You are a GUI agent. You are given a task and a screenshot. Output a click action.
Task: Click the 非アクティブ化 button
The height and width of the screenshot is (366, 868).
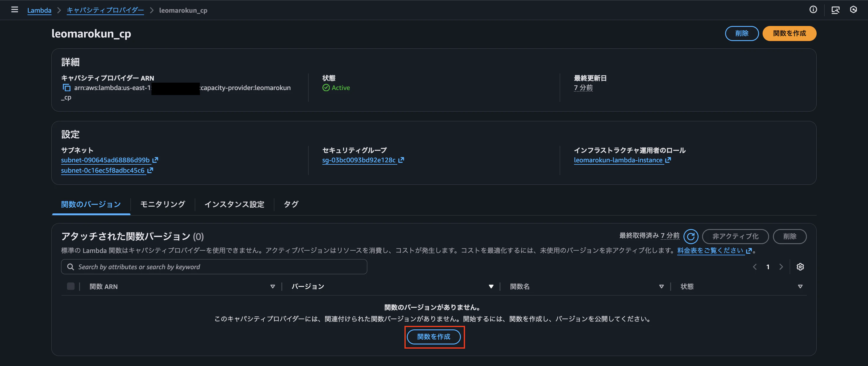pos(735,236)
